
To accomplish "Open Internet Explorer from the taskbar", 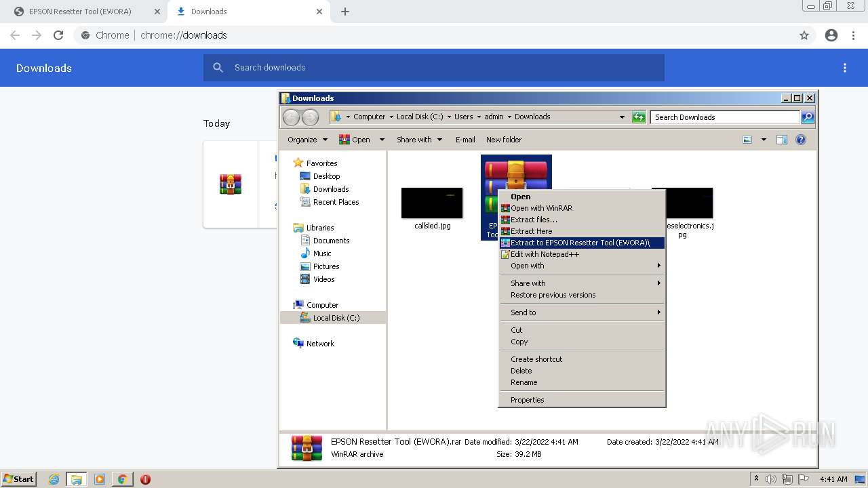I will click(54, 479).
